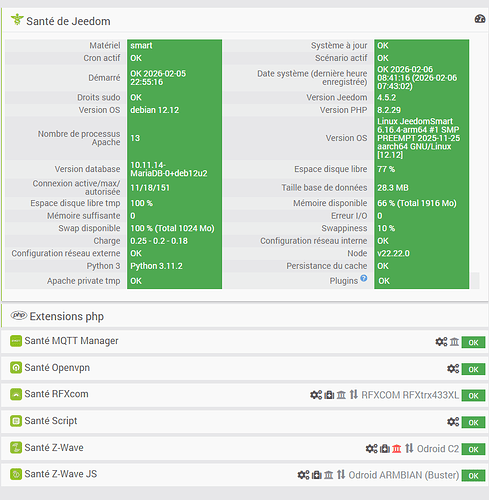Expand the Extensions php panel
Viewport: 489px width, 500px height.
coord(67,316)
